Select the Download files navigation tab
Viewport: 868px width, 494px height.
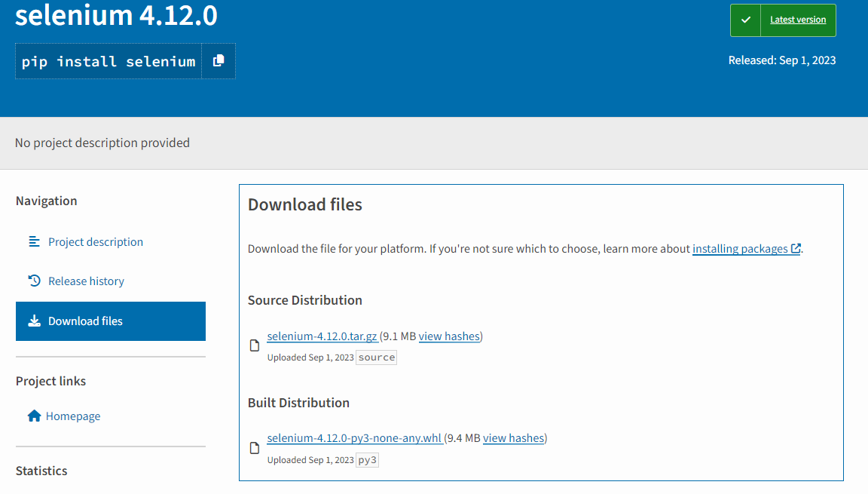111,321
